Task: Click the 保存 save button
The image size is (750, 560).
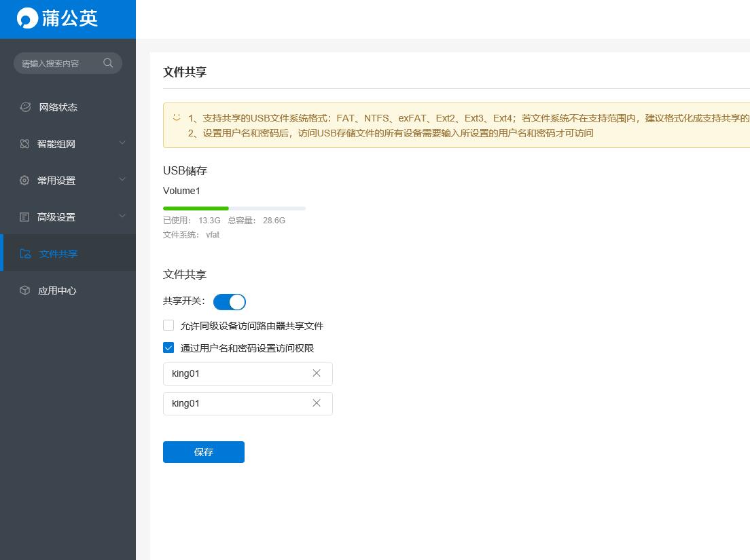Action: coord(203,451)
